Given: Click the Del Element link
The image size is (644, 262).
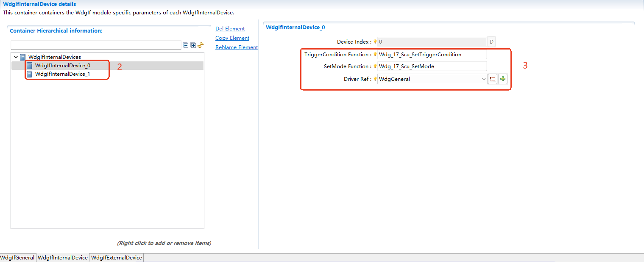Looking at the screenshot, I should (x=230, y=28).
